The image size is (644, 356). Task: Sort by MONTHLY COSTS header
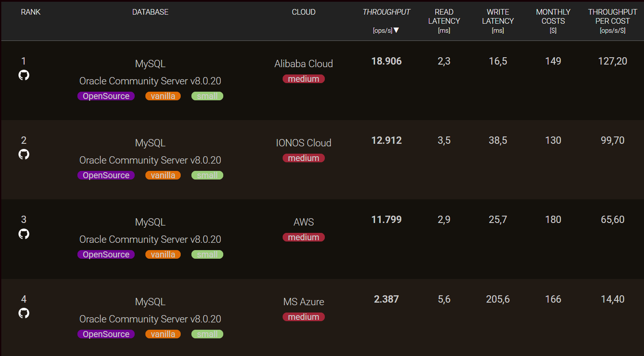point(553,16)
